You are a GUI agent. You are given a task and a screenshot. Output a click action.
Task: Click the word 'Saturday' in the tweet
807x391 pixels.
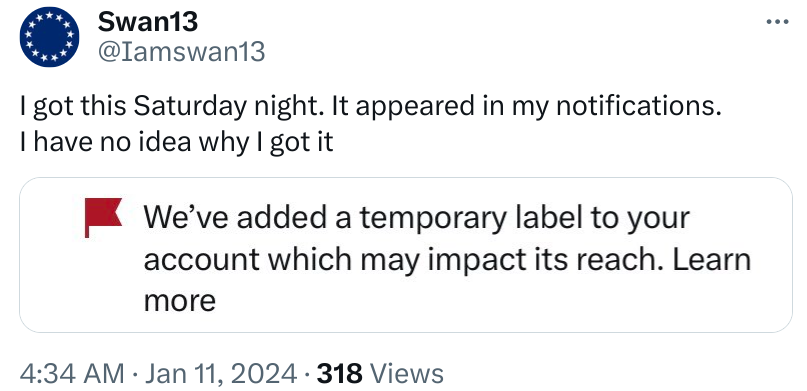[191, 107]
